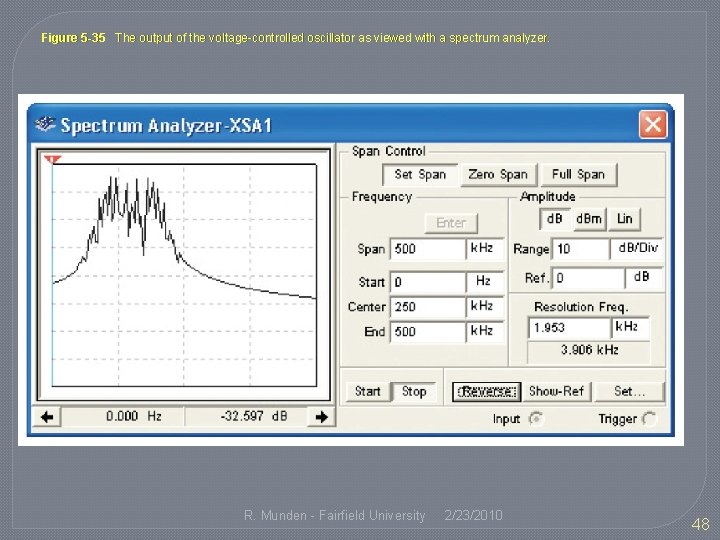Click the End frequency field showing 500

coord(428,332)
